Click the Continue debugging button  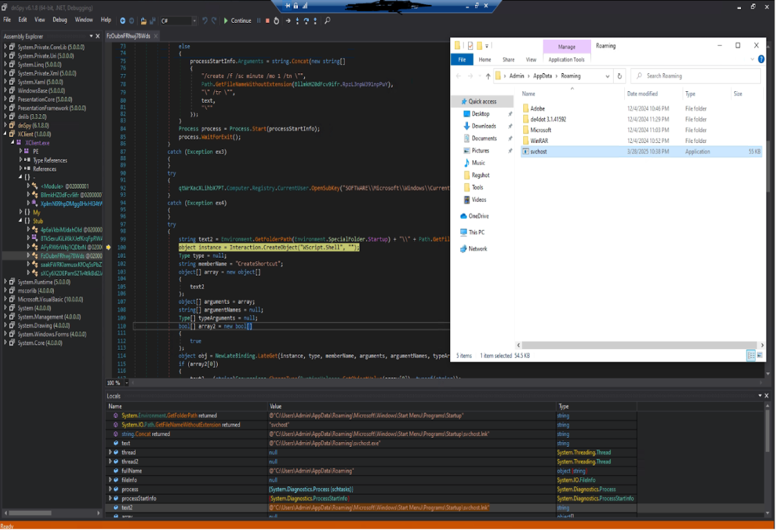click(x=237, y=21)
